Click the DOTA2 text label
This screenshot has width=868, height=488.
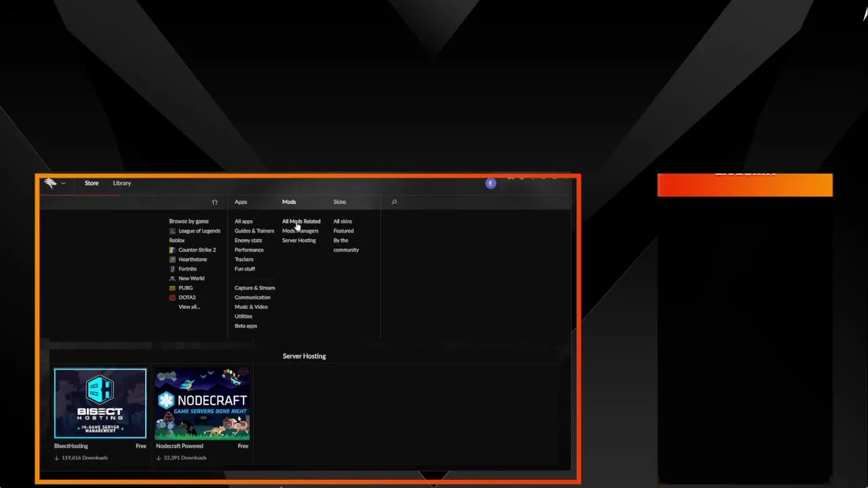pos(187,298)
